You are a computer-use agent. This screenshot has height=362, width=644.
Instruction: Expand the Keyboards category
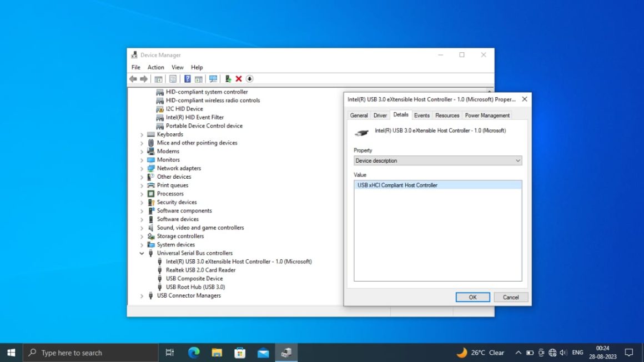(x=142, y=135)
